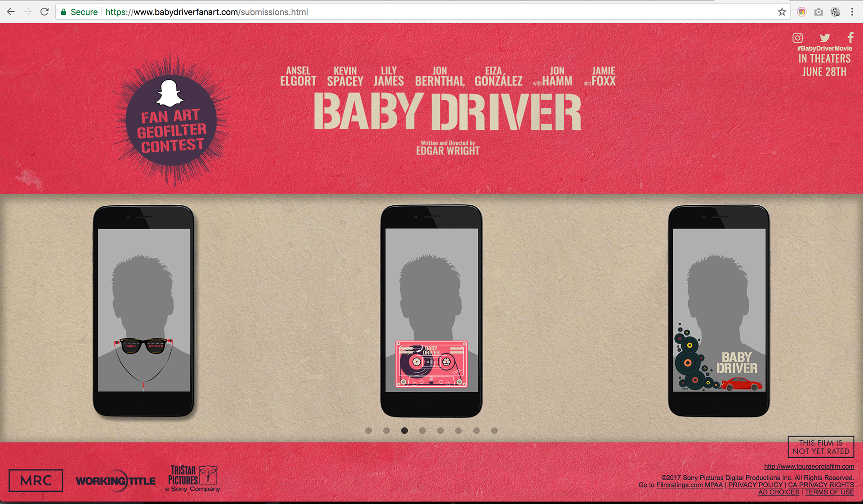Click the #BabyDriverMovie hashtag text
Image resolution: width=863 pixels, height=504 pixels.
click(824, 49)
